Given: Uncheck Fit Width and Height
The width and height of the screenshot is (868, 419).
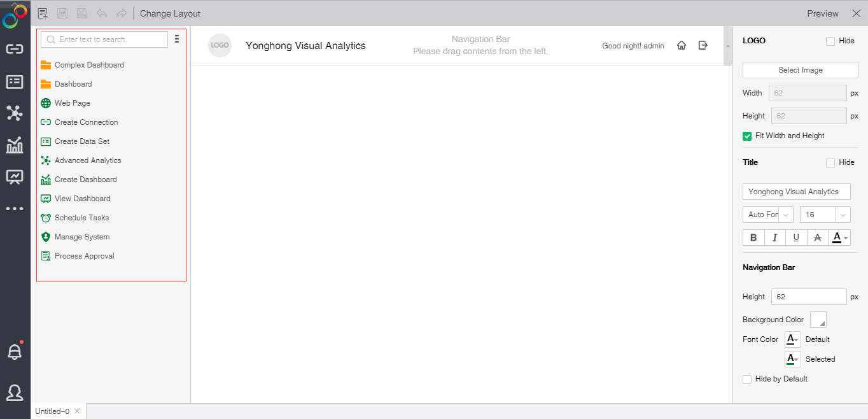Looking at the screenshot, I should [747, 136].
